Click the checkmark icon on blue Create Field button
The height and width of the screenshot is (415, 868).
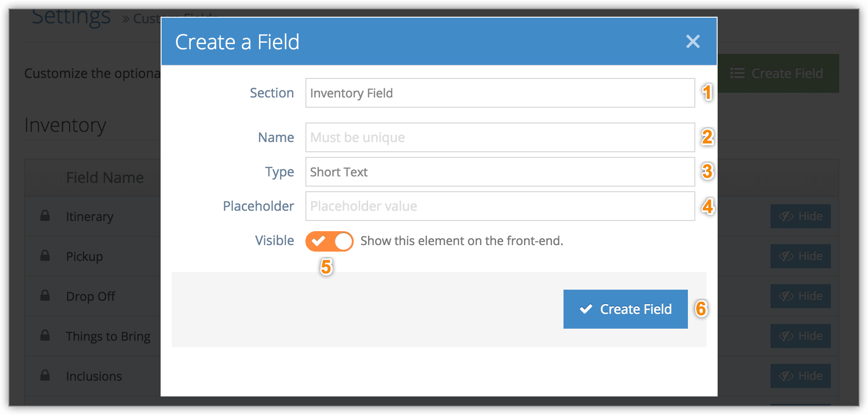click(x=586, y=309)
